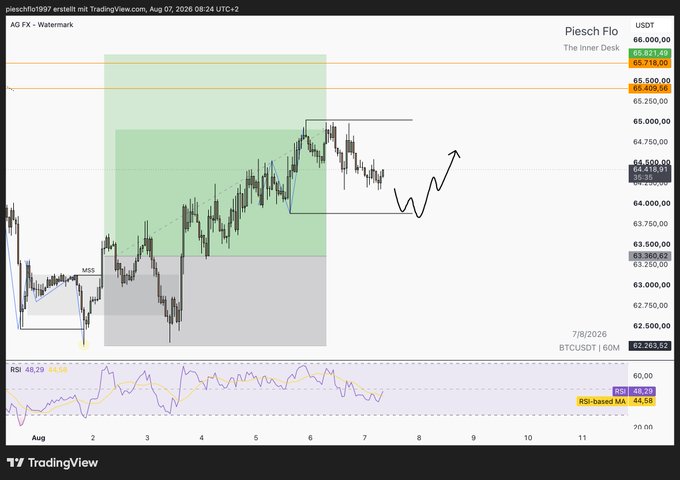Viewport: 680px width, 480px height.
Task: Click the 63.000,00 price axis value
Action: pyautogui.click(x=651, y=285)
